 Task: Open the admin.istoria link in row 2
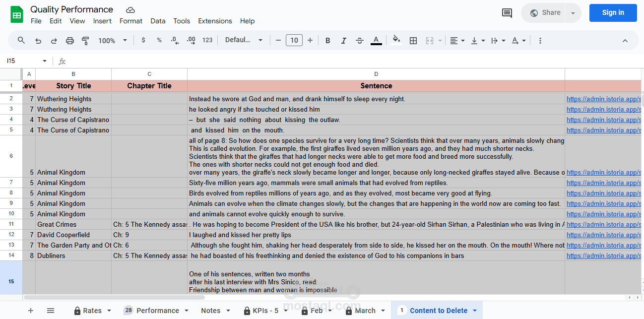tap(603, 99)
